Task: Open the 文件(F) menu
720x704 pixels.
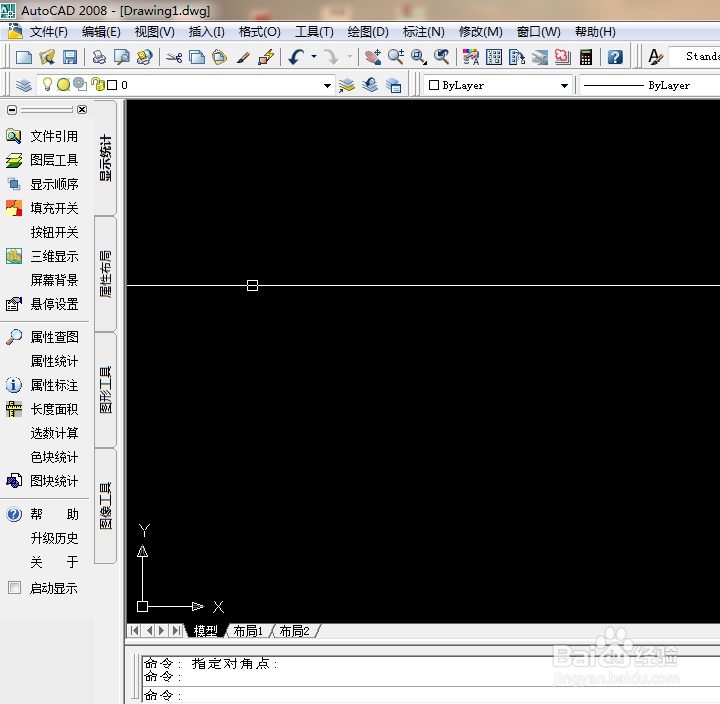Action: [x=49, y=32]
